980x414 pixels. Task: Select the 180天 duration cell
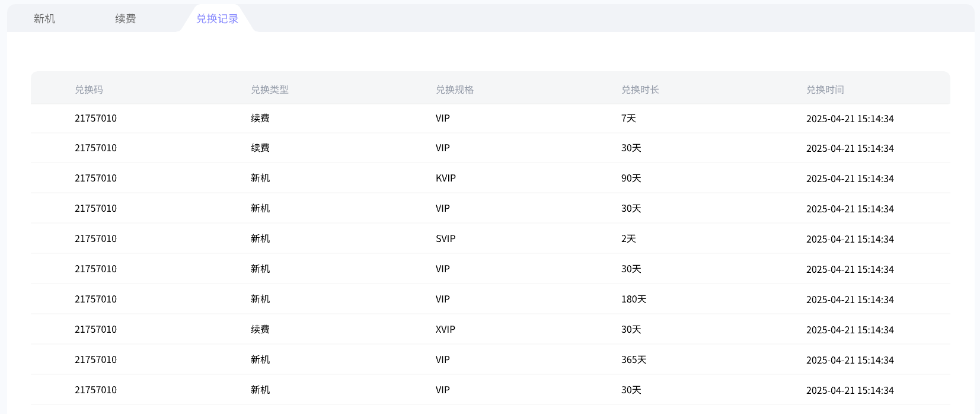634,300
